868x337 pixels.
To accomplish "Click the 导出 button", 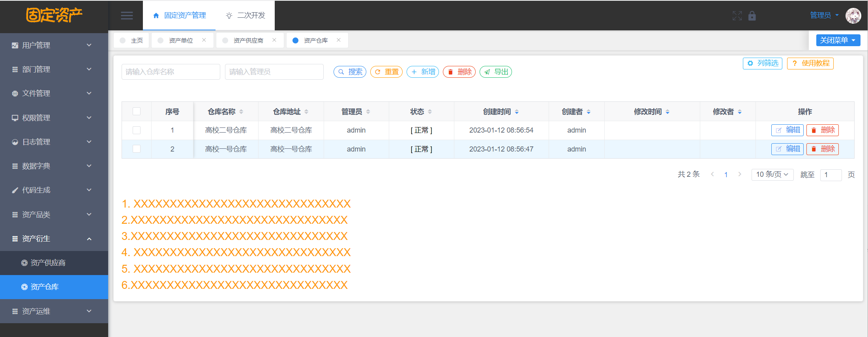I will [x=496, y=72].
